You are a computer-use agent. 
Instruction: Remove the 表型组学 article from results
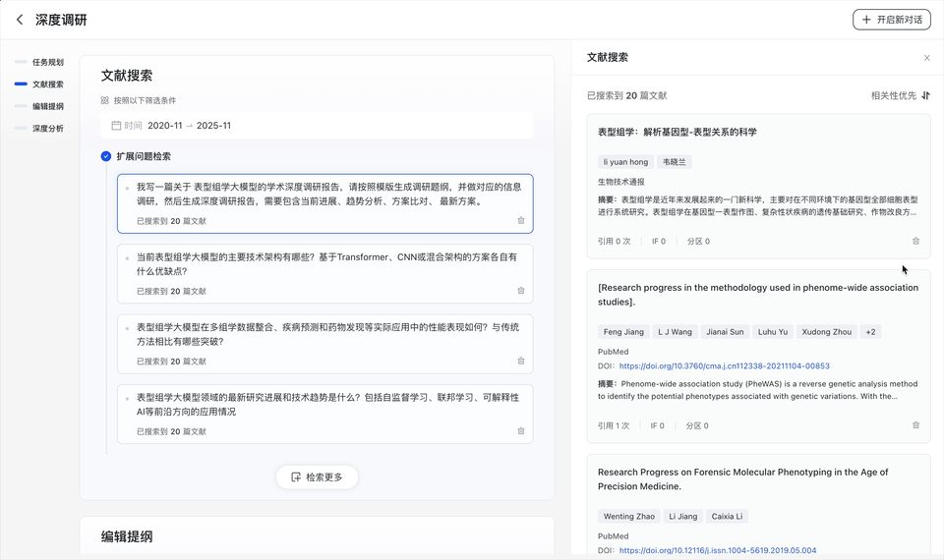[x=915, y=241]
